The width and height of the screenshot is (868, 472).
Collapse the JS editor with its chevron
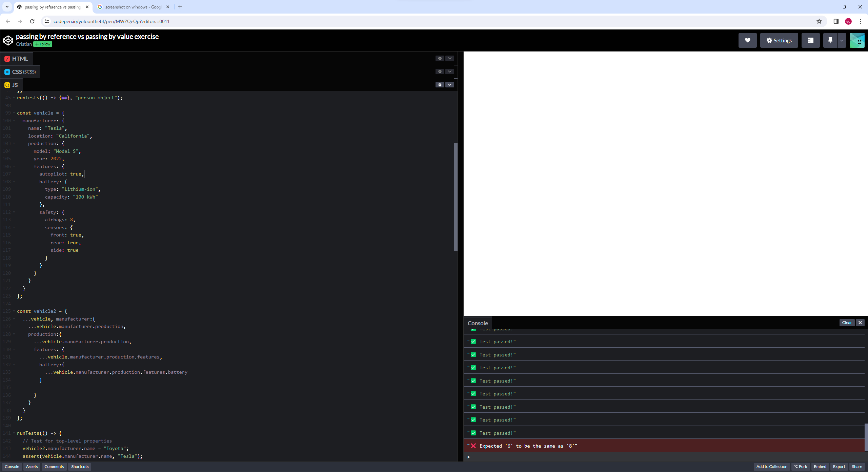[x=450, y=84]
